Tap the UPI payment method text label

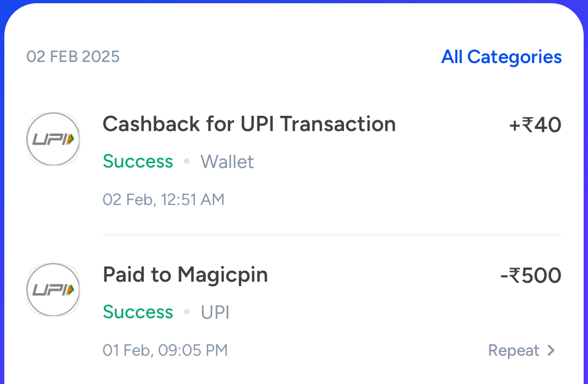click(x=215, y=312)
